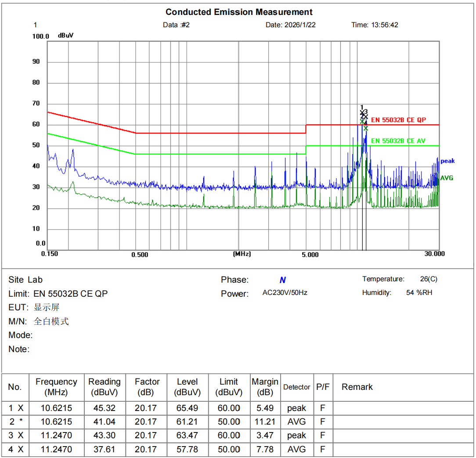476x458 pixels.
Task: Select the Reading cell showing 37.61
Action: pyautogui.click(x=104, y=449)
